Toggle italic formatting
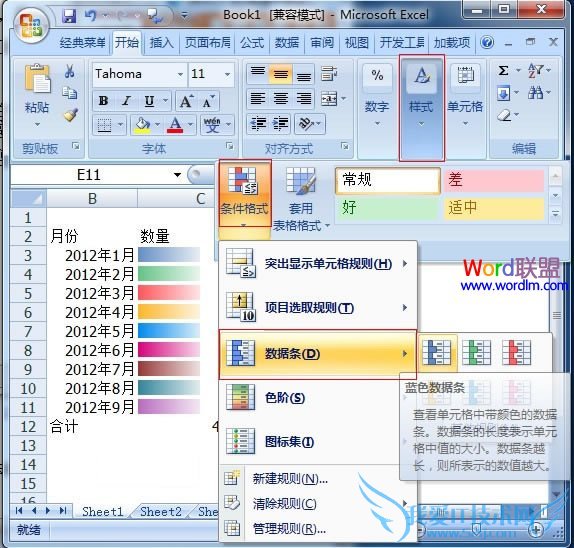 pyautogui.click(x=126, y=101)
